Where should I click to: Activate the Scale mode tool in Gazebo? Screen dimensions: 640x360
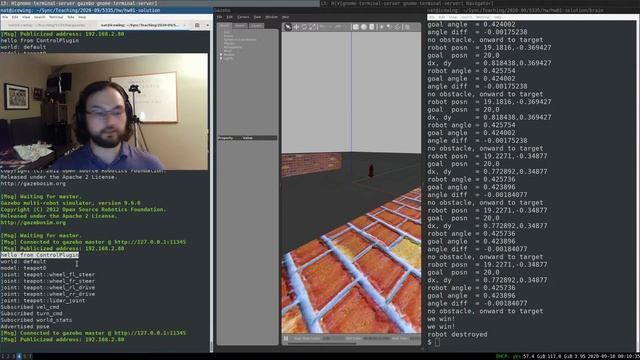pyautogui.click(x=312, y=27)
